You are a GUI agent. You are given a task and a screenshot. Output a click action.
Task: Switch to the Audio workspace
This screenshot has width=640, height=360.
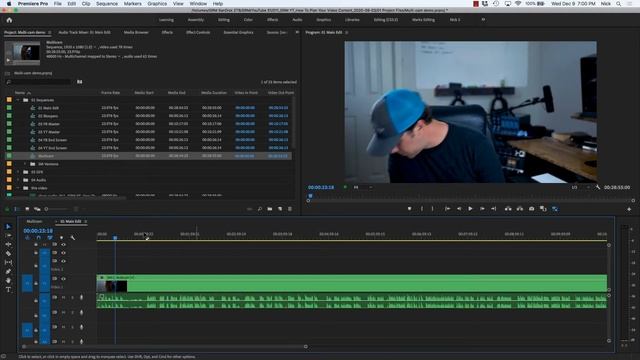coord(297,20)
